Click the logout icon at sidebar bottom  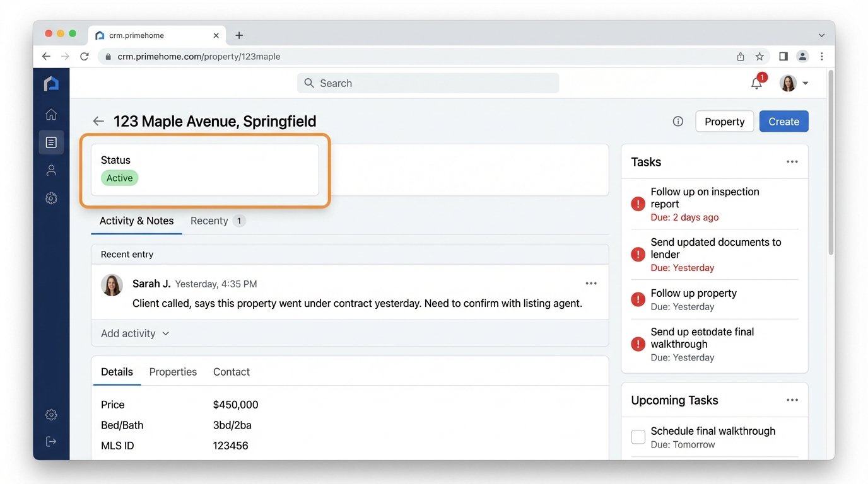[x=51, y=441]
